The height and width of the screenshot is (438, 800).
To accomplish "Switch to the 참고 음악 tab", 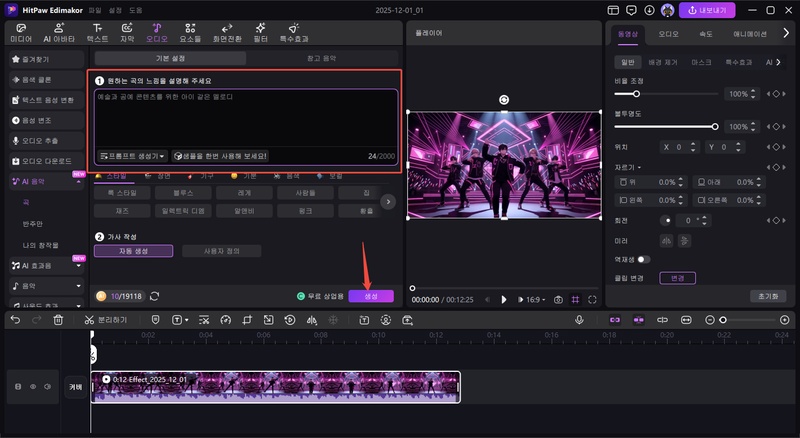I will click(x=321, y=58).
